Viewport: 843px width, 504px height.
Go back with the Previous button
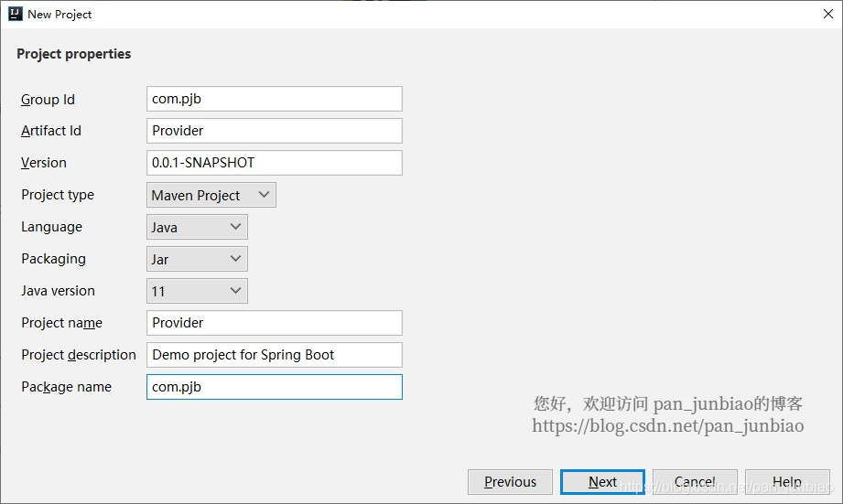click(510, 482)
